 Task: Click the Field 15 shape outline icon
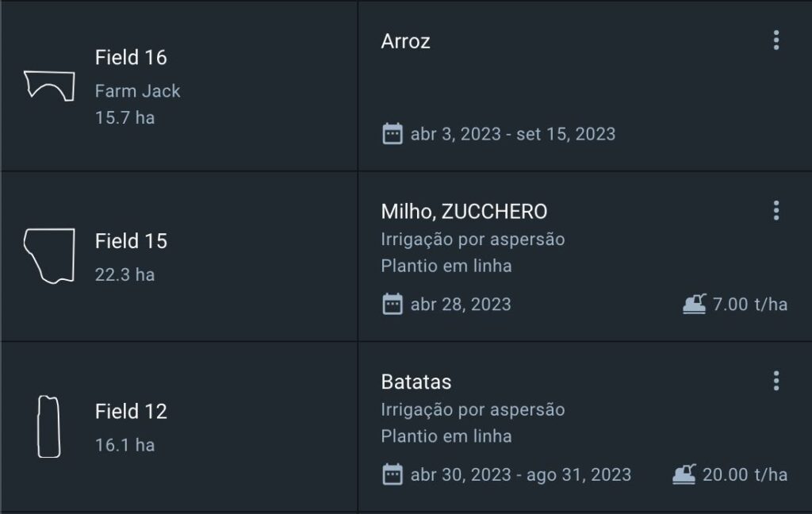(x=49, y=255)
